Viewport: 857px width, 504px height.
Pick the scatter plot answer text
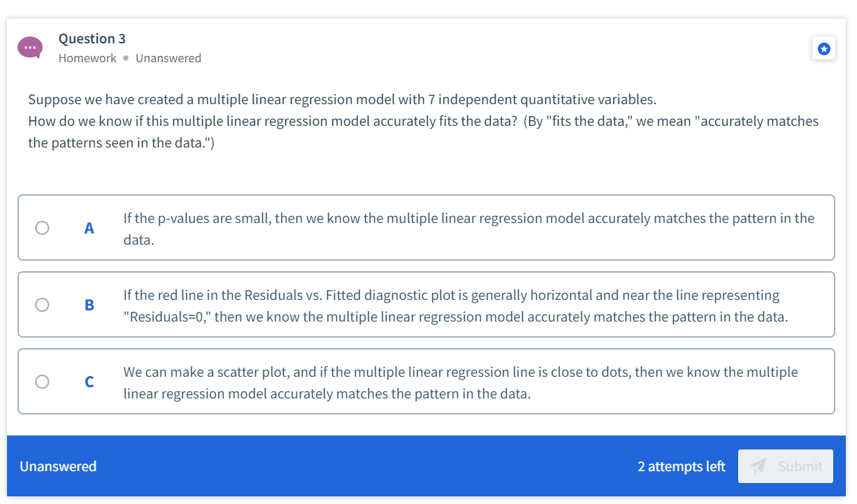click(461, 382)
